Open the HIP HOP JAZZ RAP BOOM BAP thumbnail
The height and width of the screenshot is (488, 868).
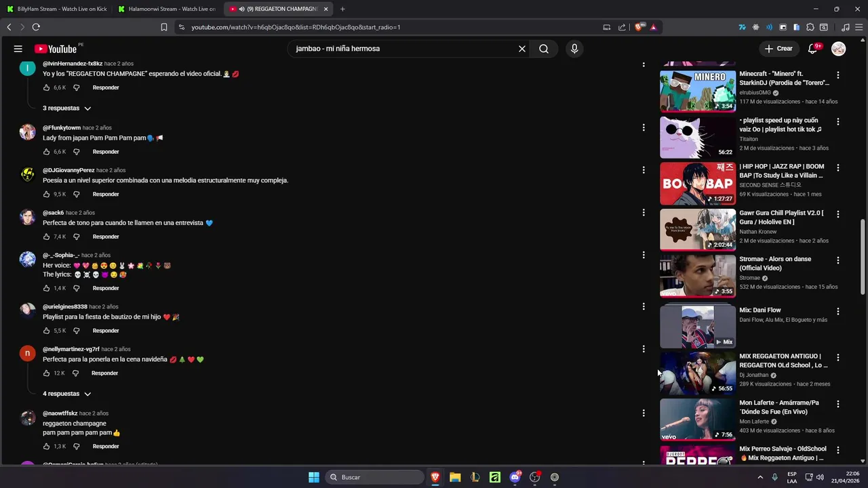click(698, 184)
